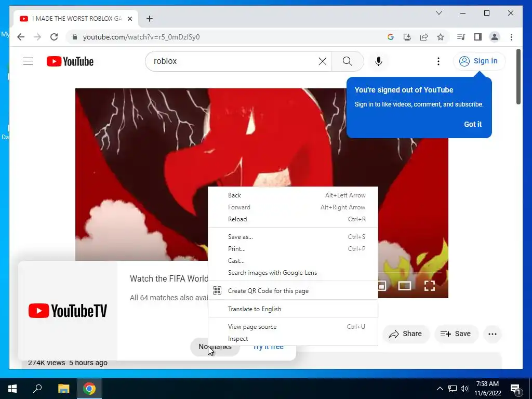
Task: Open the media control toolbar icon
Action: pos(461,37)
